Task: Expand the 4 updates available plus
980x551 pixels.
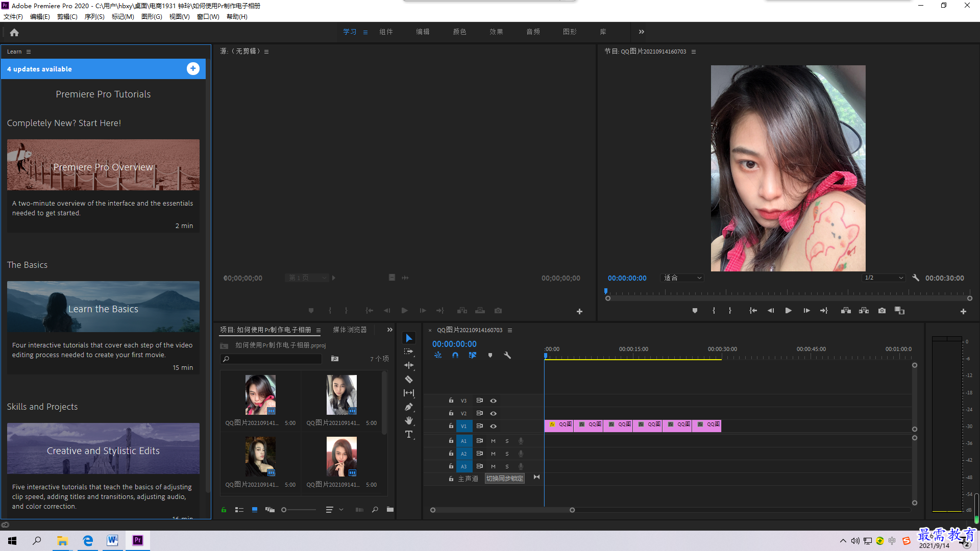Action: (193, 69)
